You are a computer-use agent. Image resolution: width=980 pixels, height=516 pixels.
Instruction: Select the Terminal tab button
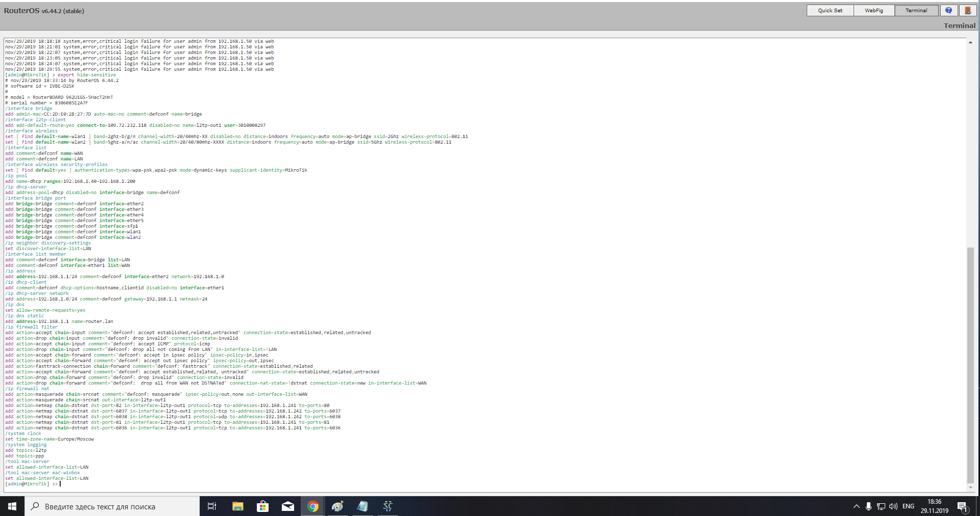click(916, 10)
